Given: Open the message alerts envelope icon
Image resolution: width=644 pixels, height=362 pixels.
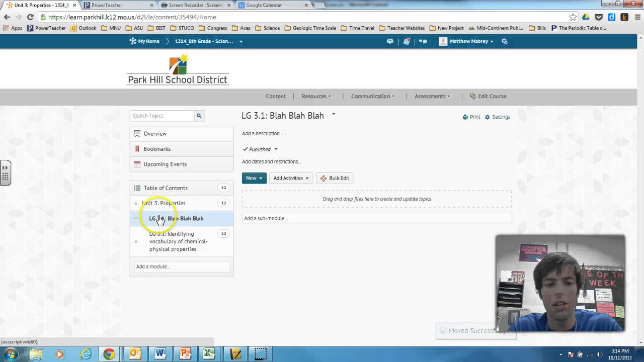Looking at the screenshot, I should coord(390,41).
